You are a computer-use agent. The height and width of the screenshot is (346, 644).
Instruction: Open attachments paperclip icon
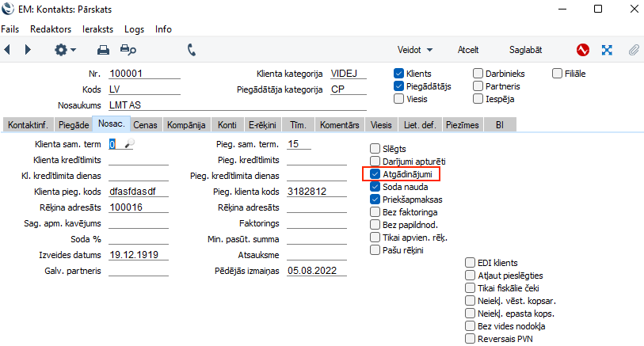pyautogui.click(x=633, y=50)
